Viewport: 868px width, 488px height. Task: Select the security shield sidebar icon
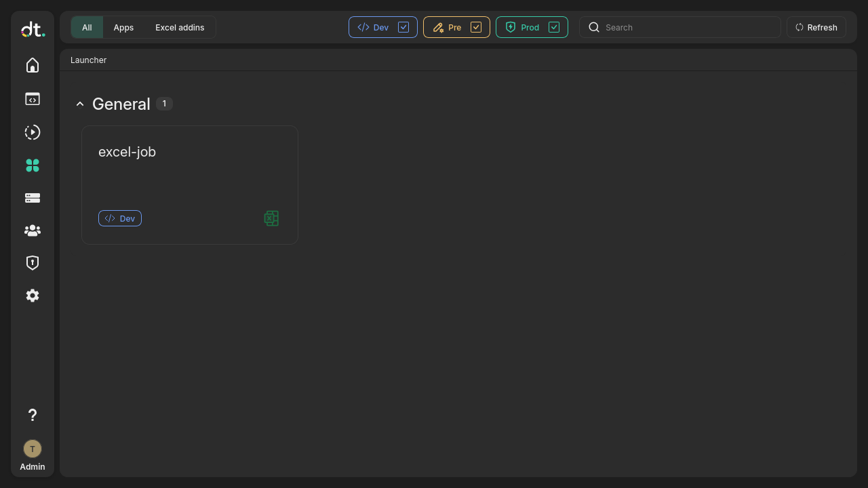click(x=33, y=262)
